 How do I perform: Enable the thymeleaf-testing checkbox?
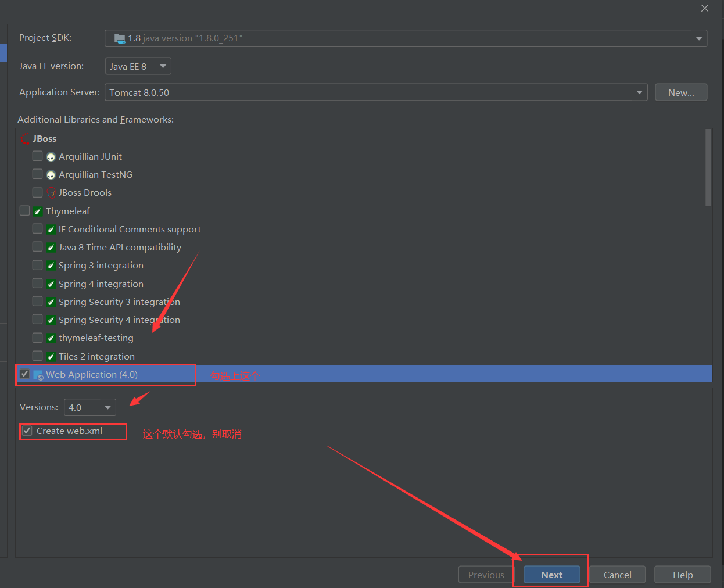[x=38, y=338]
